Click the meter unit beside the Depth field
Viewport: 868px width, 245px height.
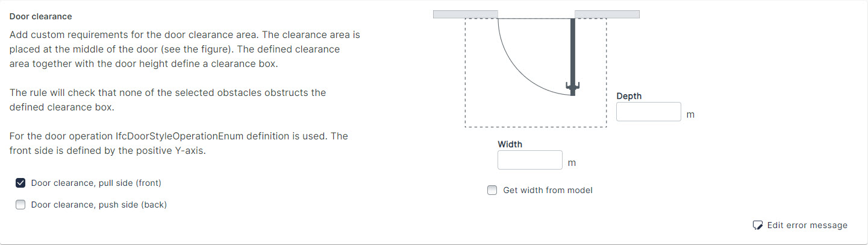[x=690, y=115]
